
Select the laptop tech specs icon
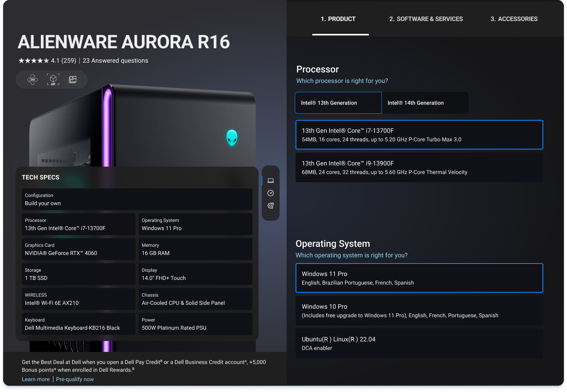click(x=271, y=181)
